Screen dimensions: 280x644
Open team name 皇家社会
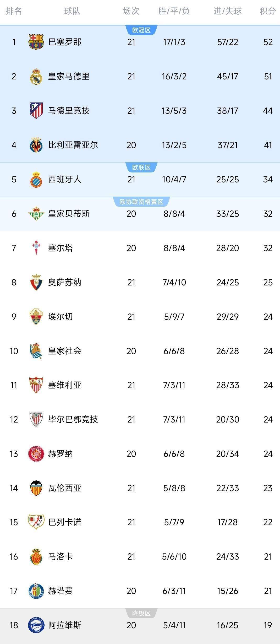pyautogui.click(x=65, y=351)
